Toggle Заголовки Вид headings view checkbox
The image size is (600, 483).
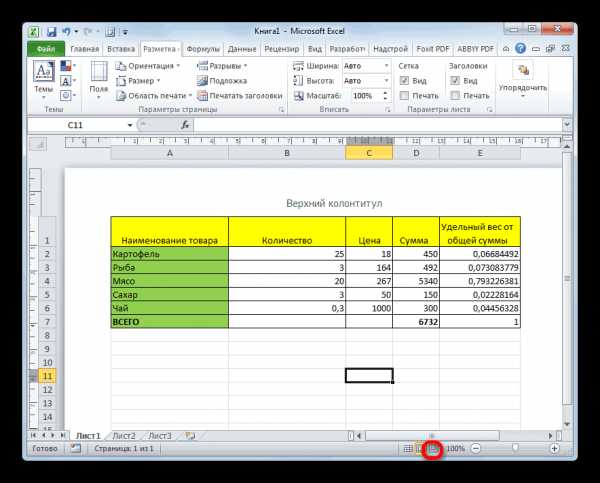455,81
